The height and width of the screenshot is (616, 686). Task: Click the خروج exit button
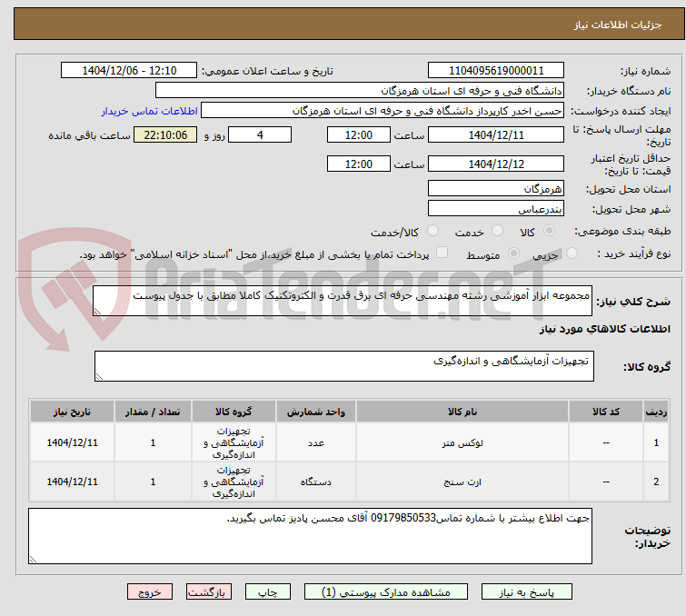tap(150, 592)
